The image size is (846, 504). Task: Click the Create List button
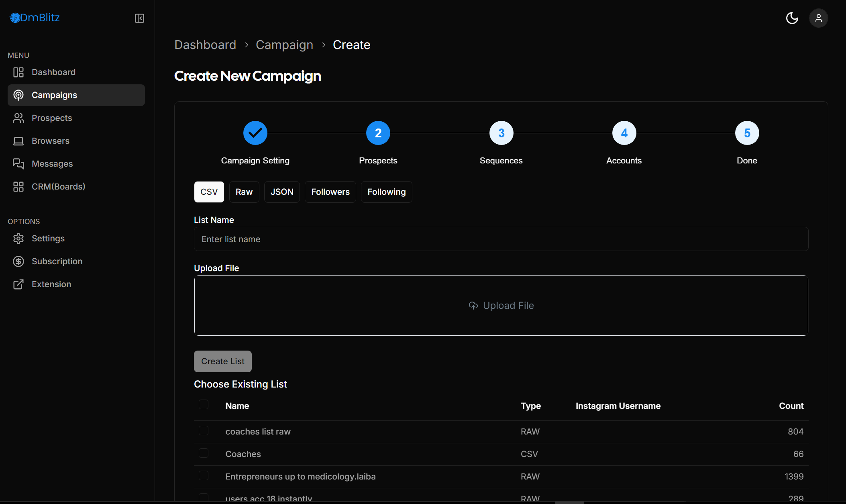(223, 361)
